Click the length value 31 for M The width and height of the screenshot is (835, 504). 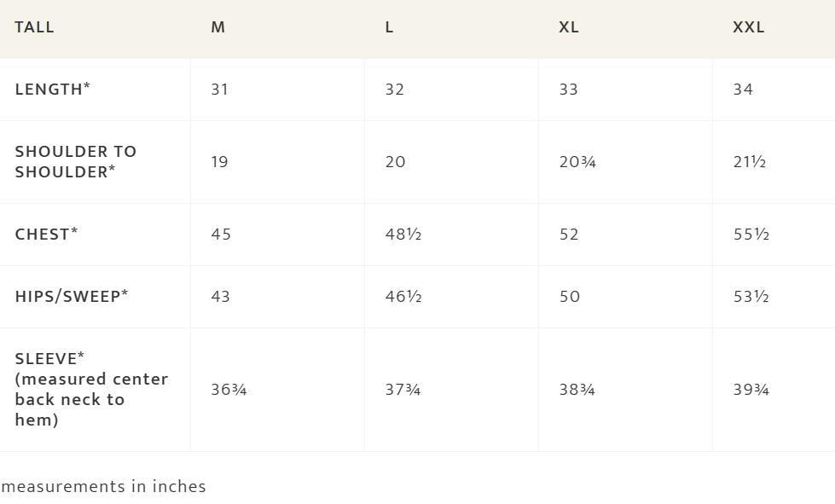[x=220, y=90]
